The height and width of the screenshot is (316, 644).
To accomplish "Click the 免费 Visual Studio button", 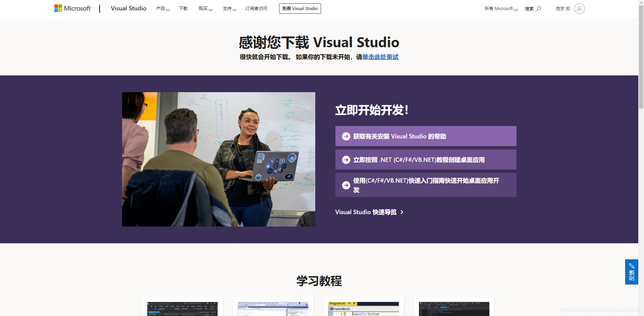I will [300, 8].
